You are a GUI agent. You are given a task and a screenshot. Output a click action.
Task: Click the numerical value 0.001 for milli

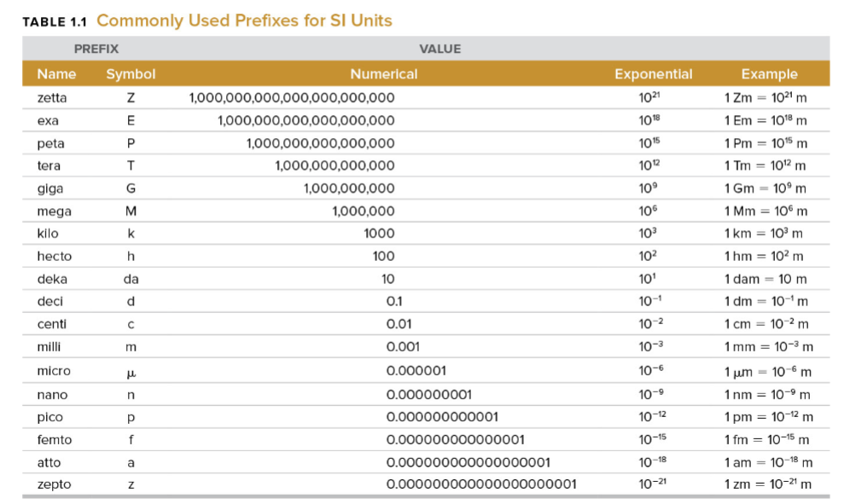point(403,347)
